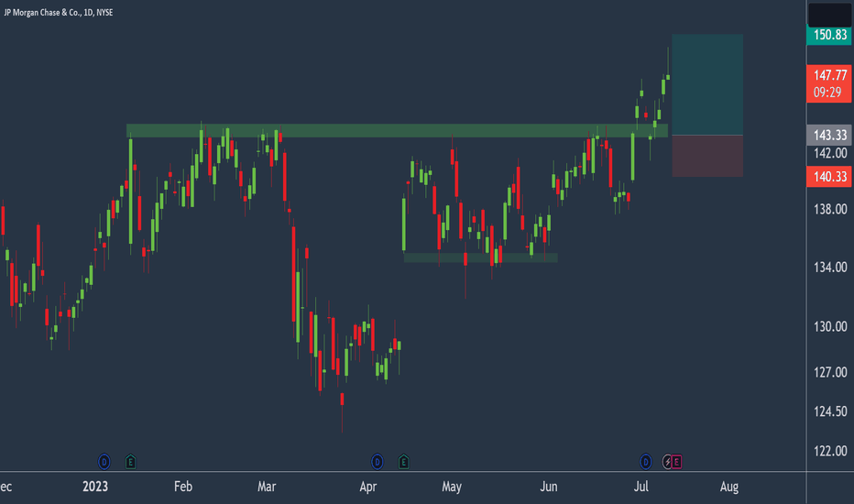The image size is (854, 504).
Task: Click the 127.00 price axis label
Action: point(830,372)
